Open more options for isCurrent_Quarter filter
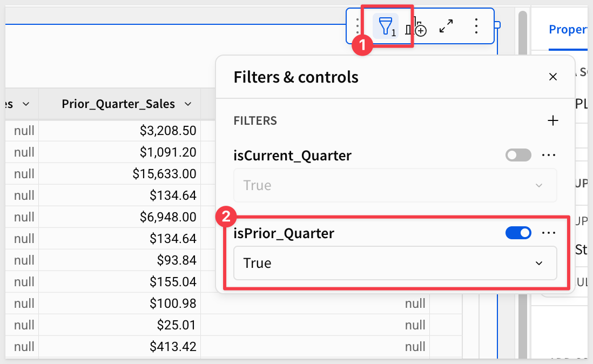593x364 pixels. click(x=549, y=156)
